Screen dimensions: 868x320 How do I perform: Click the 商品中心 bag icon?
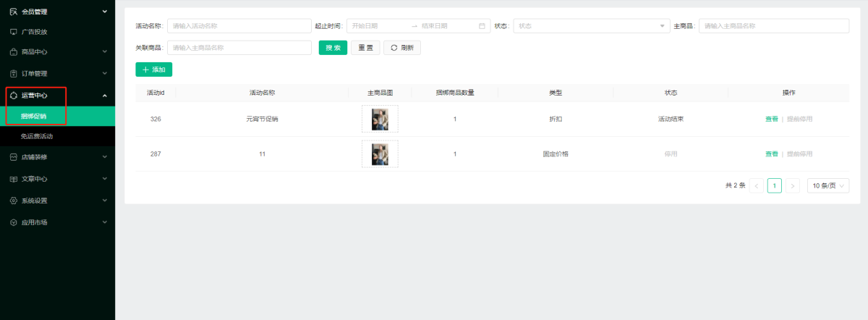tap(13, 52)
